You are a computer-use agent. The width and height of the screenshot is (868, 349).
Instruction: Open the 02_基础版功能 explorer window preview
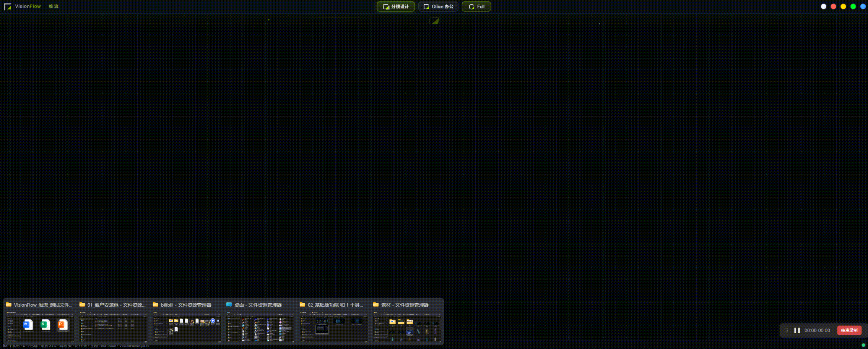click(333, 327)
